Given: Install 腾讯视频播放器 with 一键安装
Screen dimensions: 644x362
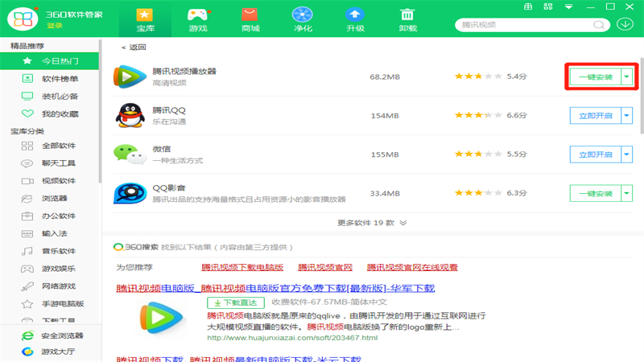Looking at the screenshot, I should click(x=595, y=76).
